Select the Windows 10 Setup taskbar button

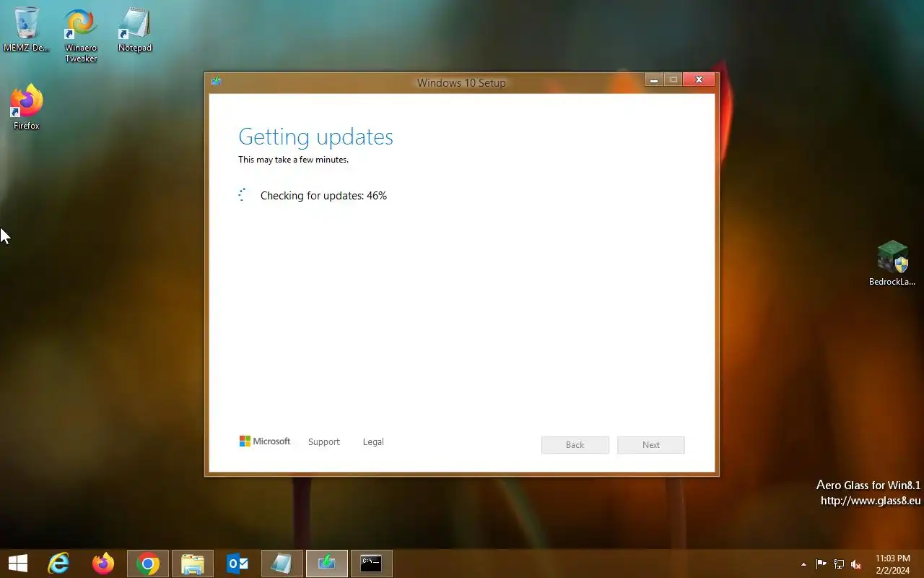(327, 564)
